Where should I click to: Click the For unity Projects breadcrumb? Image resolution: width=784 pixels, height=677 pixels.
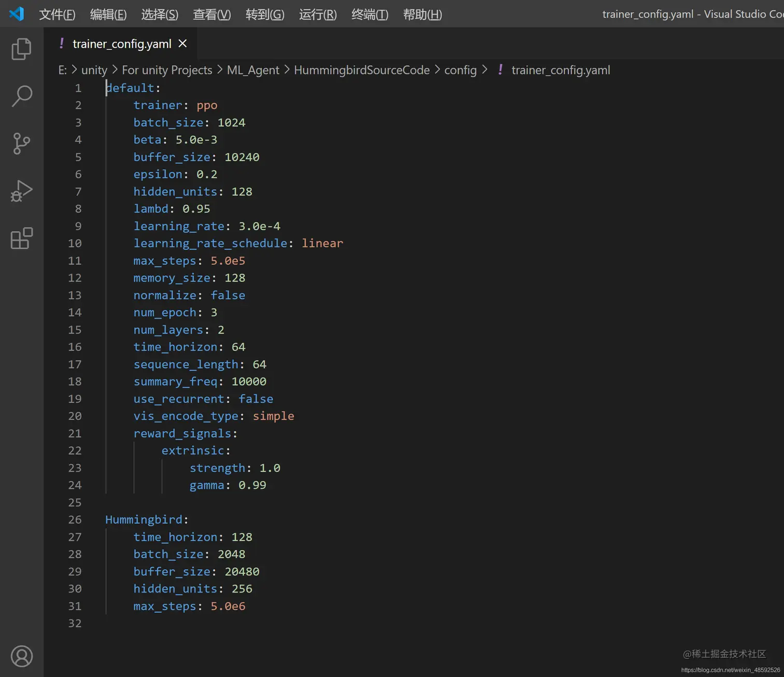167,70
